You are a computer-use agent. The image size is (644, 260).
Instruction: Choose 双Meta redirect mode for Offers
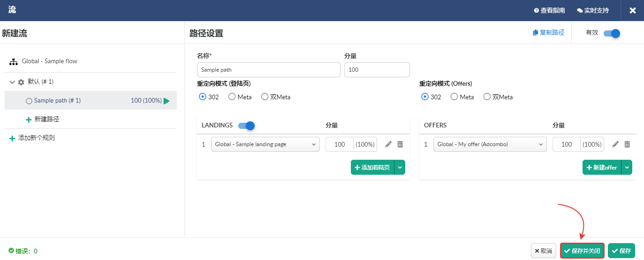pos(498,97)
